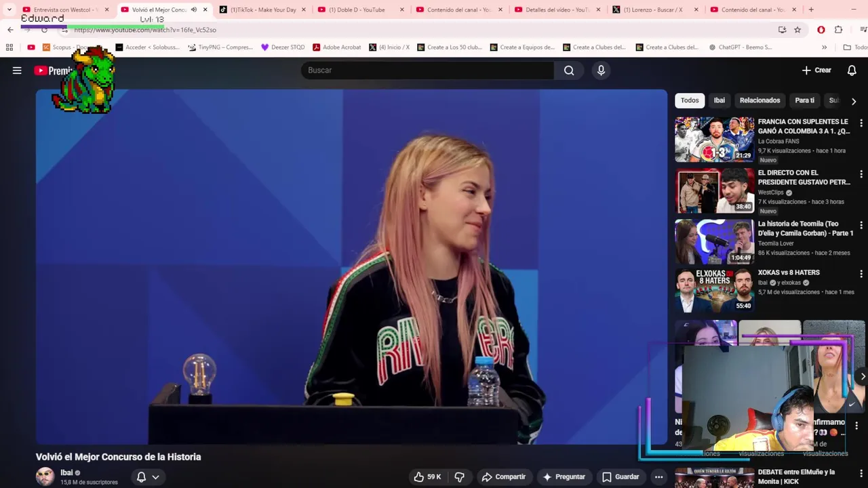Select the Relacionados filter chip
Image resolution: width=868 pixels, height=488 pixels.
759,100
